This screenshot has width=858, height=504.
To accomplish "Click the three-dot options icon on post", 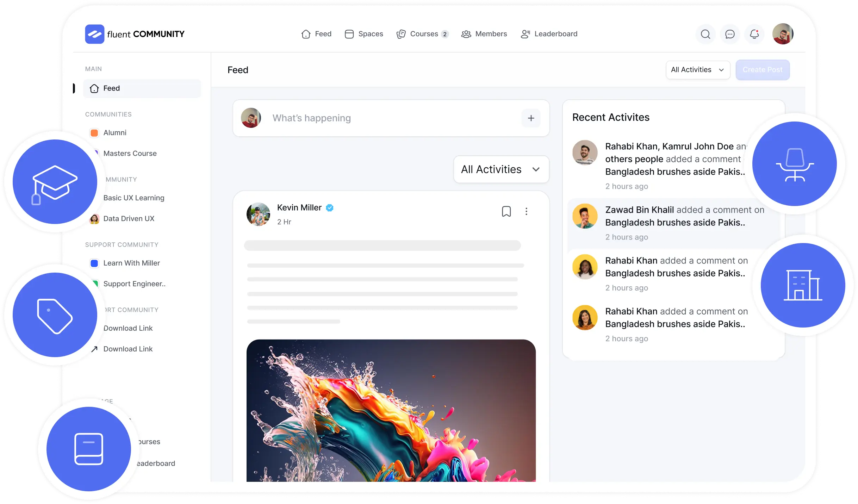I will pyautogui.click(x=526, y=211).
